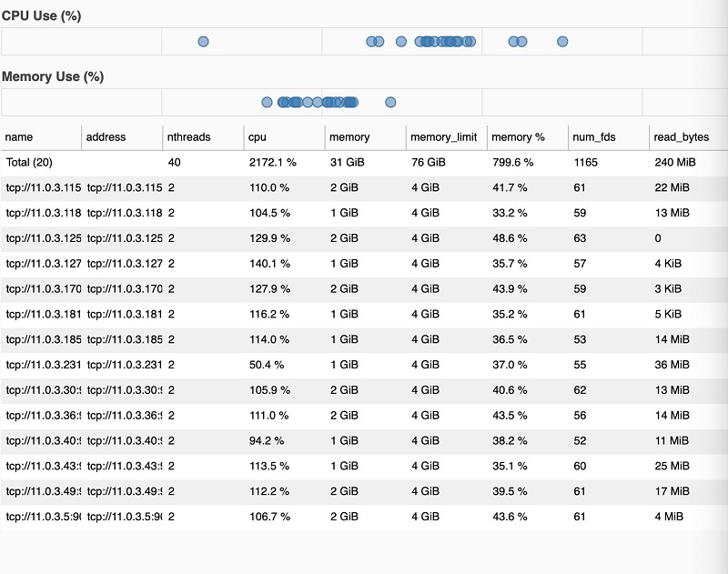Click the read_bytes value 22 MiB
The height and width of the screenshot is (574, 728).
tap(672, 188)
